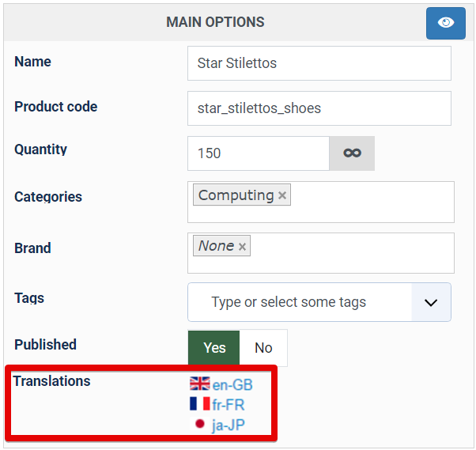Click the tags text field placeholder
Screen dimensions: 476x450
289,302
